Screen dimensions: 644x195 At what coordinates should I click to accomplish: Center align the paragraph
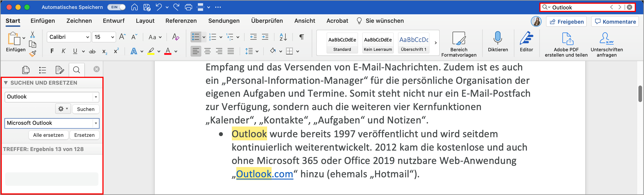(207, 51)
